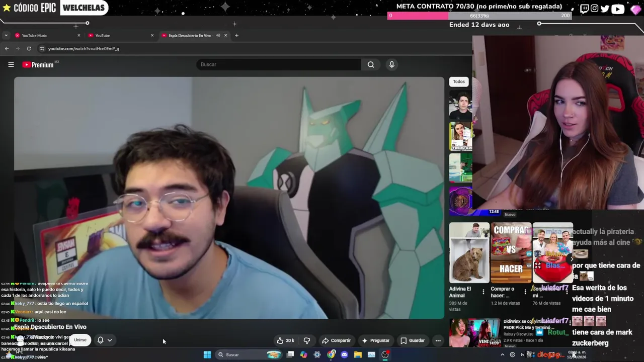Click the video title Espía Descubierto En Vivo

50,327
